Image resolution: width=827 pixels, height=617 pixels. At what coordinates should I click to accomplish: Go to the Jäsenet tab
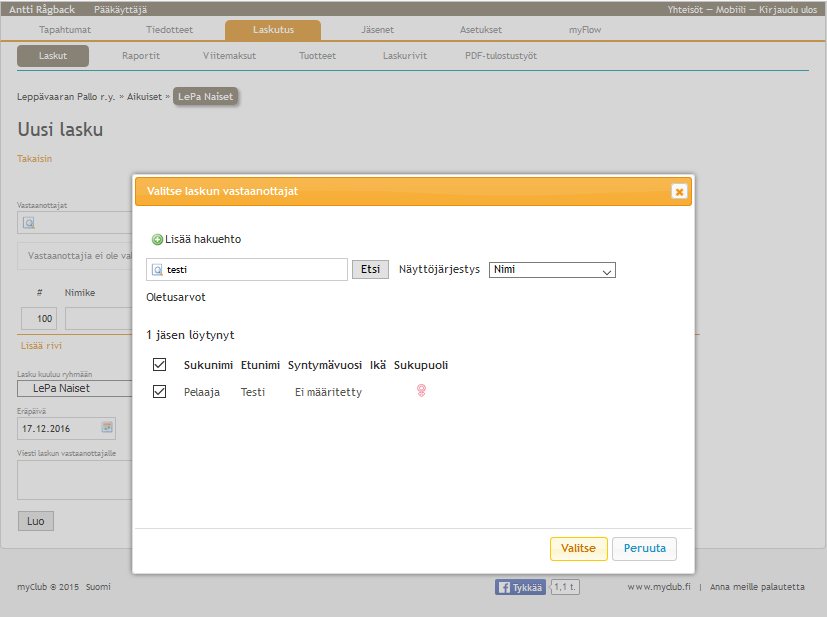377,30
